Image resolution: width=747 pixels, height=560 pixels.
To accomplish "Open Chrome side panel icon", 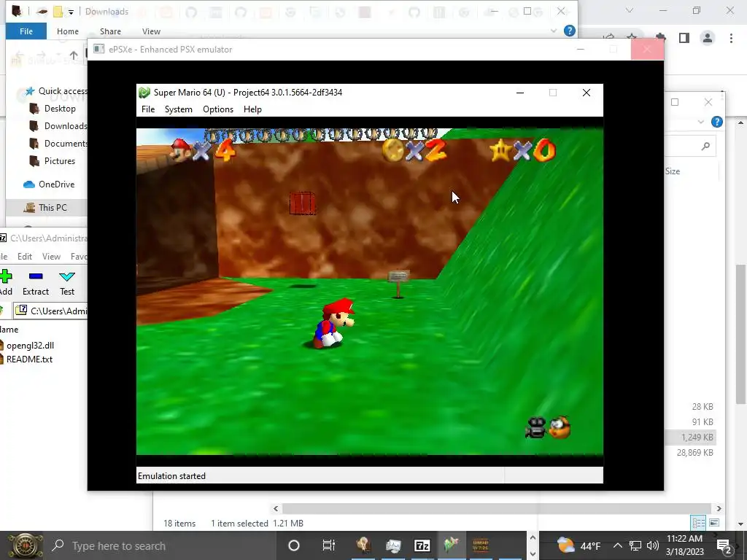I will click(684, 38).
